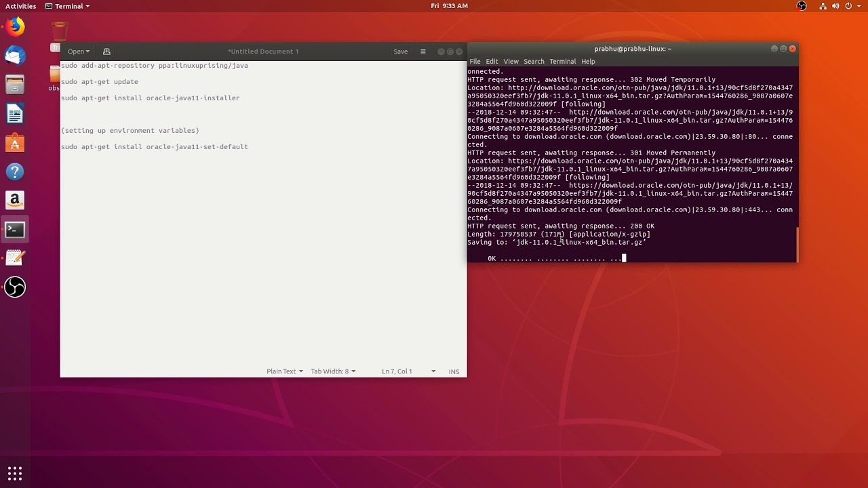Open OBS Studio from the dock
Image resolution: width=868 pixels, height=488 pixels.
point(15,287)
